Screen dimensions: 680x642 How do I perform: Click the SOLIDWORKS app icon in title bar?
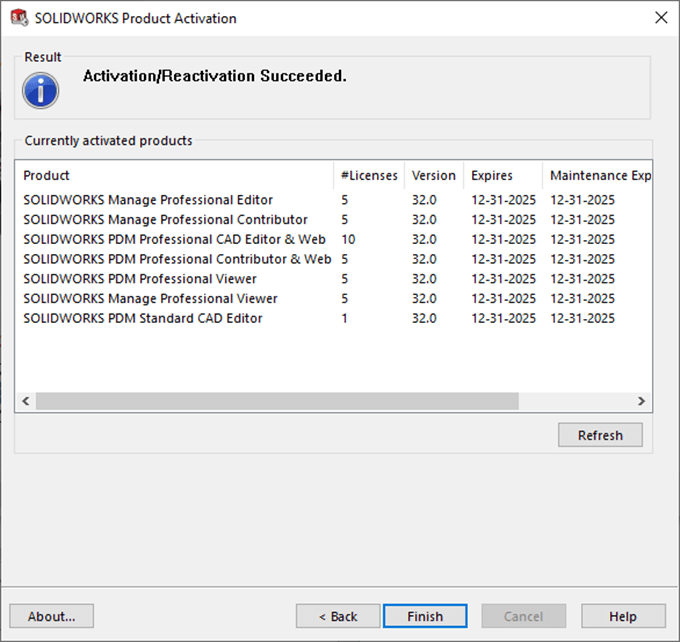coord(19,18)
